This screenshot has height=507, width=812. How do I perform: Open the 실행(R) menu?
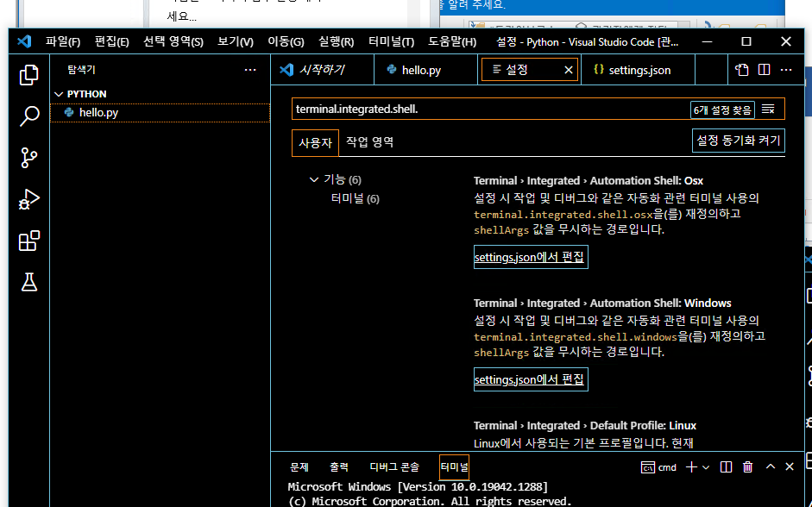pos(336,41)
